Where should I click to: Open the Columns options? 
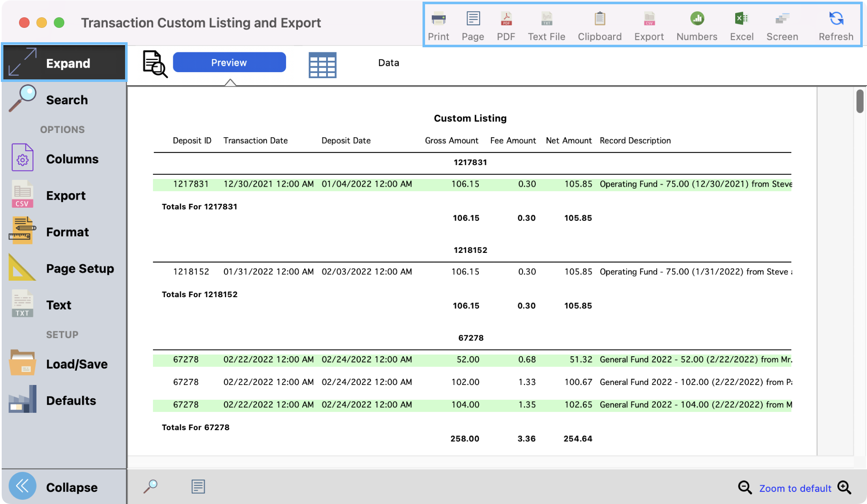[x=63, y=159]
